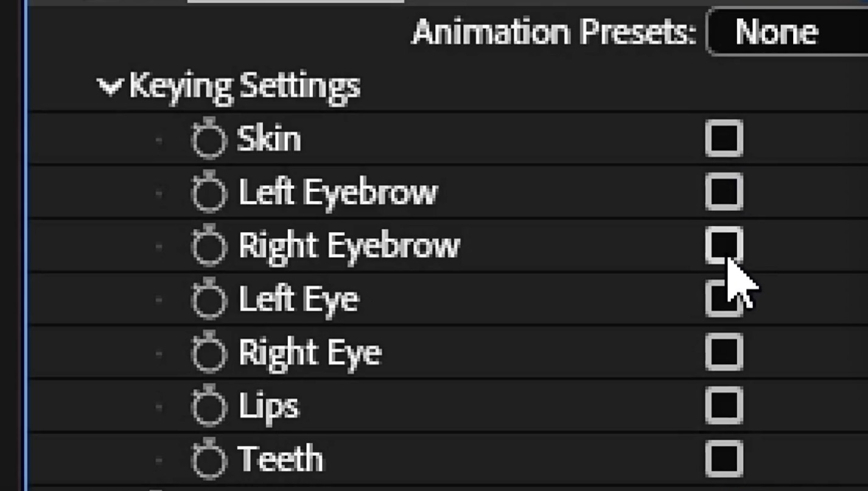
Task: Toggle the Teeth stopwatch icon
Action: (209, 459)
